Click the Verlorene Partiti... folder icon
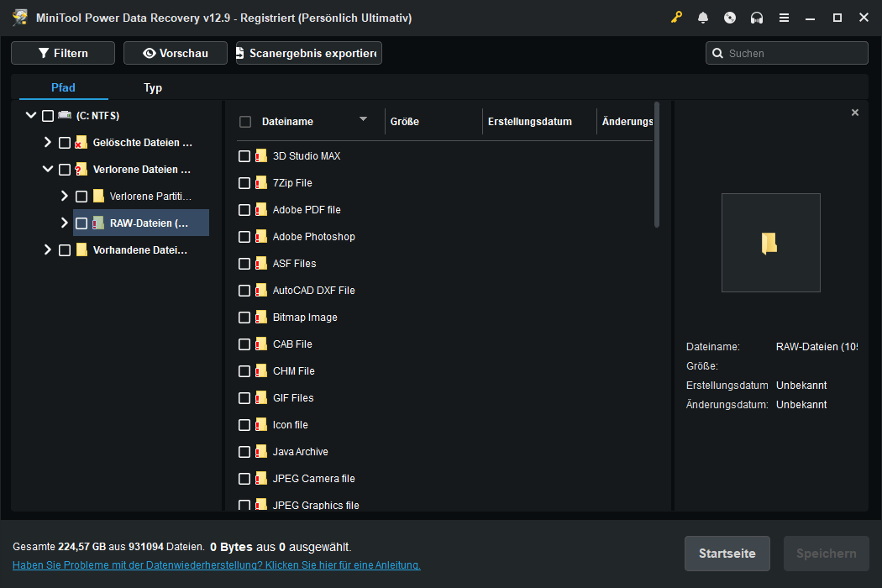This screenshot has width=882, height=588. pos(98,196)
